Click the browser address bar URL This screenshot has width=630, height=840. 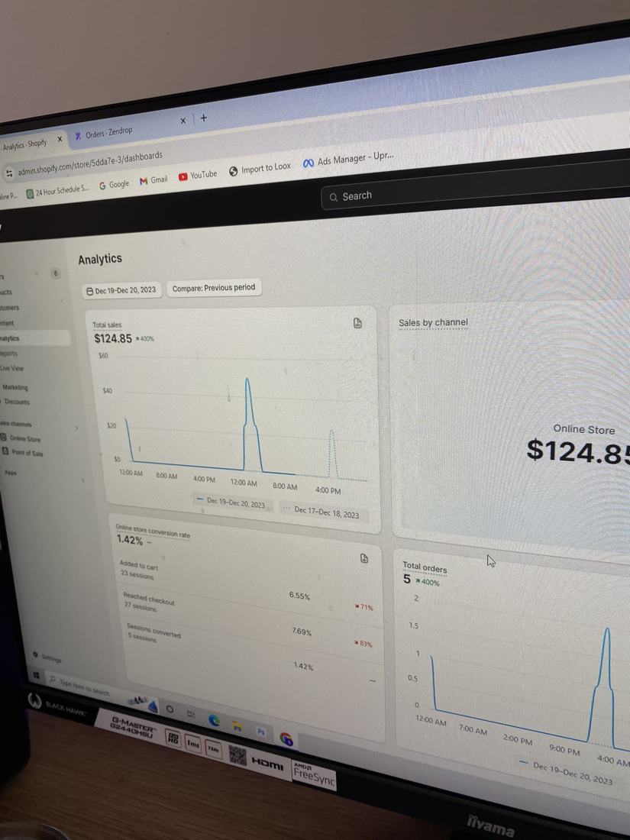[x=90, y=163]
